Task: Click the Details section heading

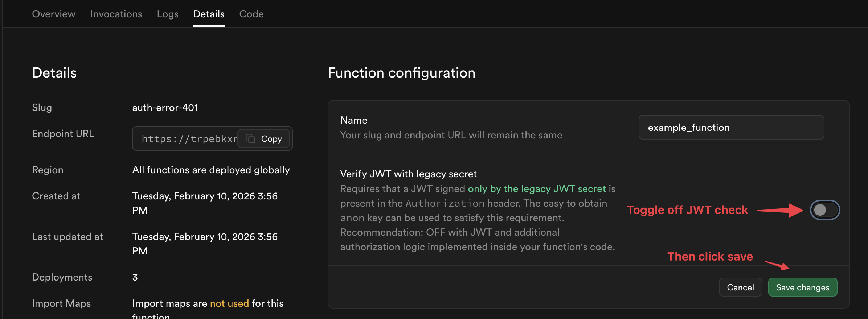Action: pos(54,73)
